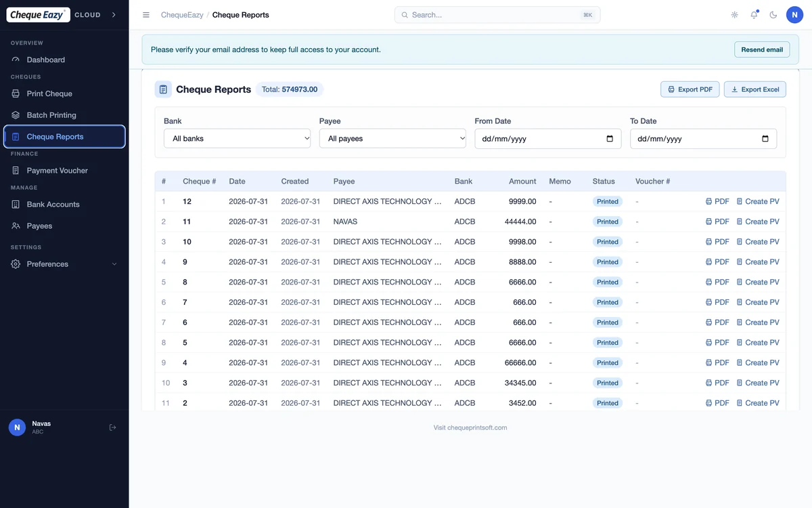Click the Cheque Eazy logo

point(38,15)
